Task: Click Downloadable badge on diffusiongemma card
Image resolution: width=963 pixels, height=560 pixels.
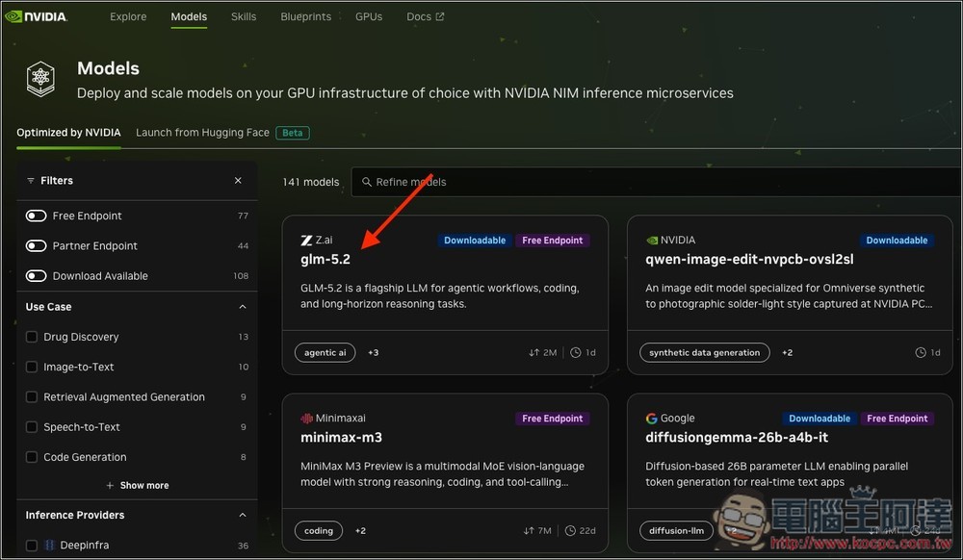Action: 820,419
